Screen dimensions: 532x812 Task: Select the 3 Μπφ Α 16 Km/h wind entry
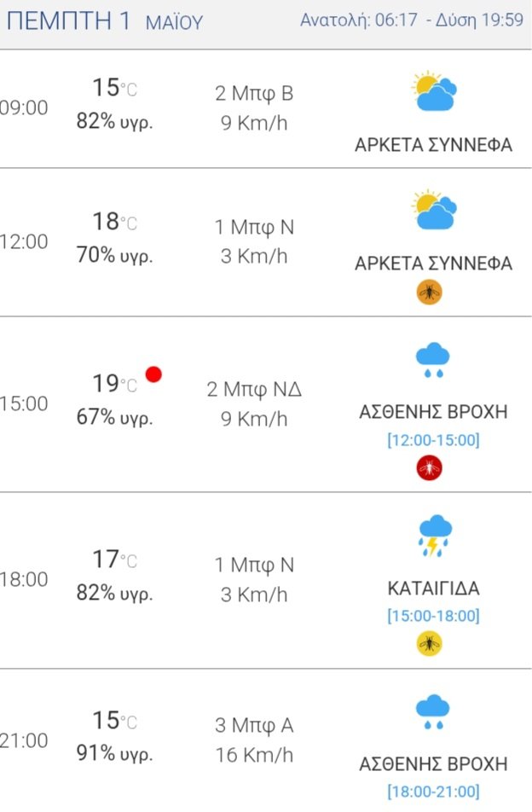254,740
